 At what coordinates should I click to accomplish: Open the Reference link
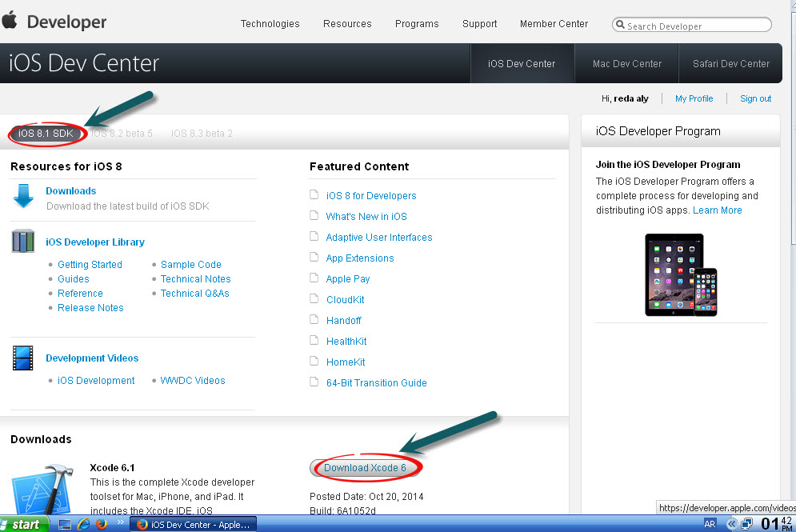[x=80, y=294]
